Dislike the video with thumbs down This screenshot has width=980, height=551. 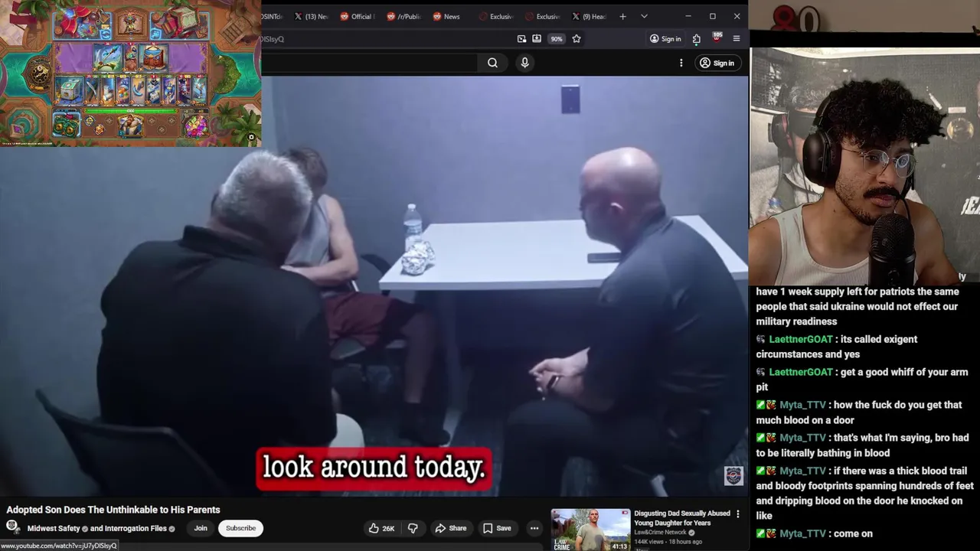[413, 528]
